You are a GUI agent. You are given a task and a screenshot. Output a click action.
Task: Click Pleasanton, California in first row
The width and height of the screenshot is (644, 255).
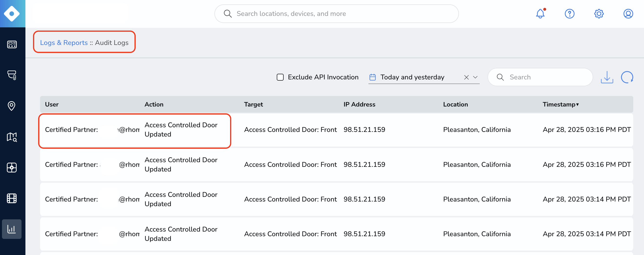click(477, 130)
